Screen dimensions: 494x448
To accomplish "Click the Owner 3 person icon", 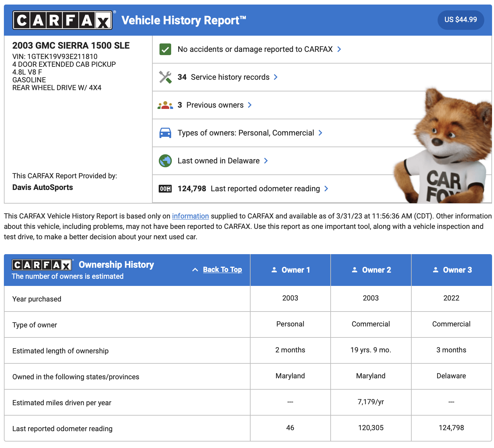I will (x=436, y=270).
